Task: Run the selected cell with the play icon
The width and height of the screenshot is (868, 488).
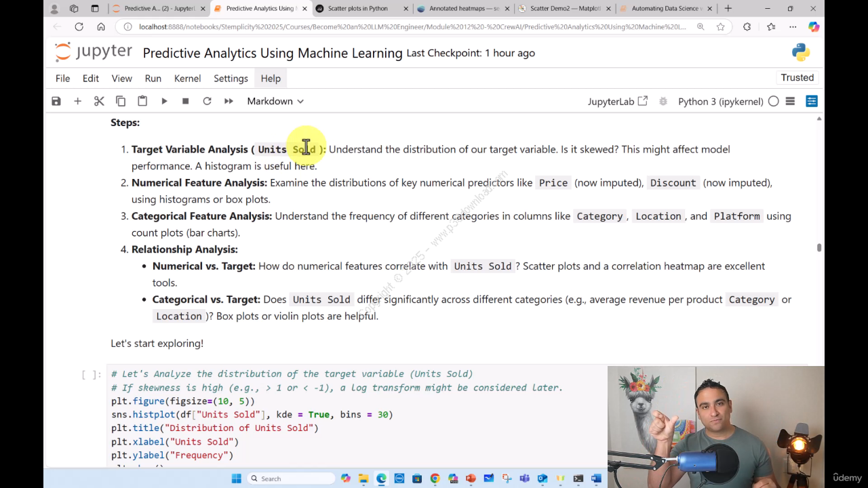Action: tap(164, 101)
